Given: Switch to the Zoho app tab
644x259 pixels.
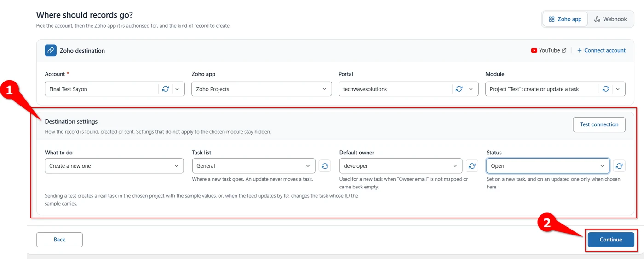Looking at the screenshot, I should pos(565,19).
